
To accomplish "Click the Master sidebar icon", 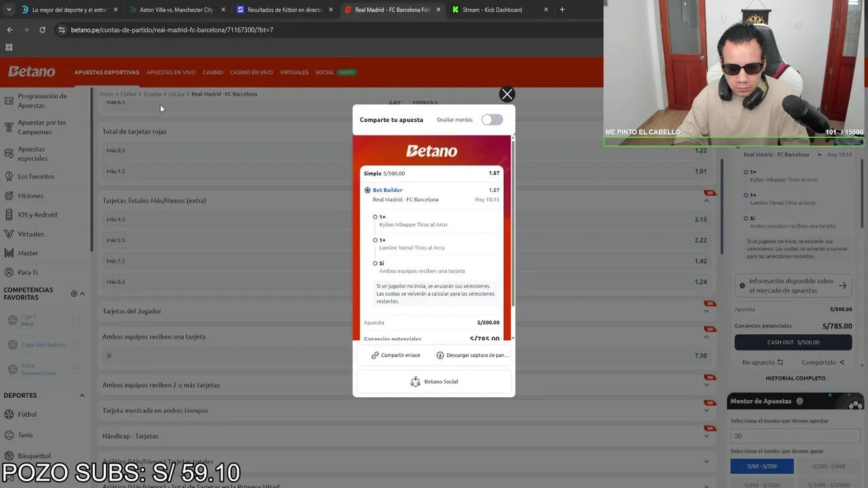I will 9,253.
